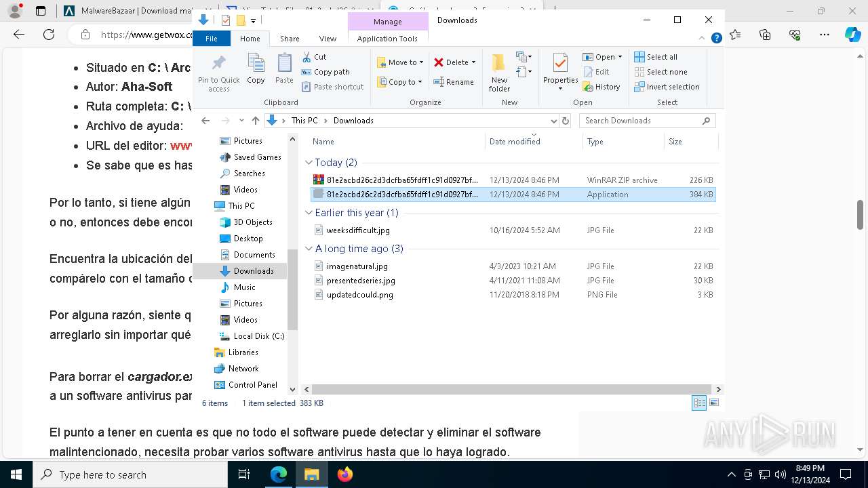The image size is (868, 488).
Task: Cut the selected file
Action: (314, 57)
